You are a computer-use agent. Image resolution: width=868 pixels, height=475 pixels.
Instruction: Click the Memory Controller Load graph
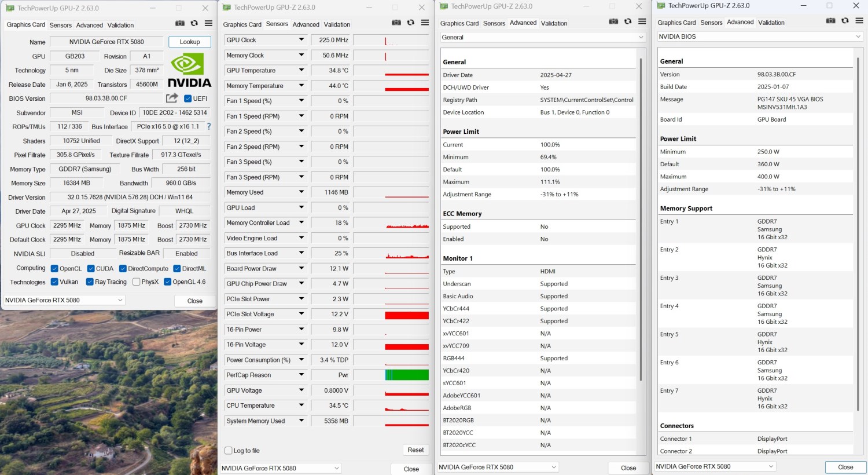tap(391, 223)
